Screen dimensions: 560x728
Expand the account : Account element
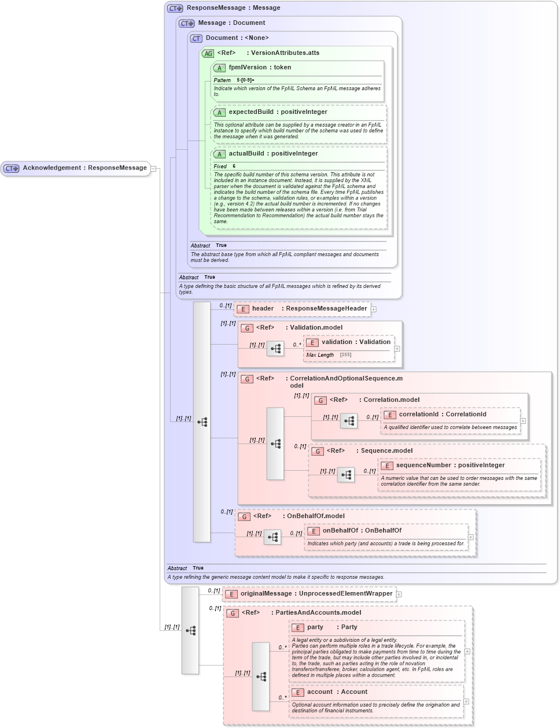click(x=466, y=702)
